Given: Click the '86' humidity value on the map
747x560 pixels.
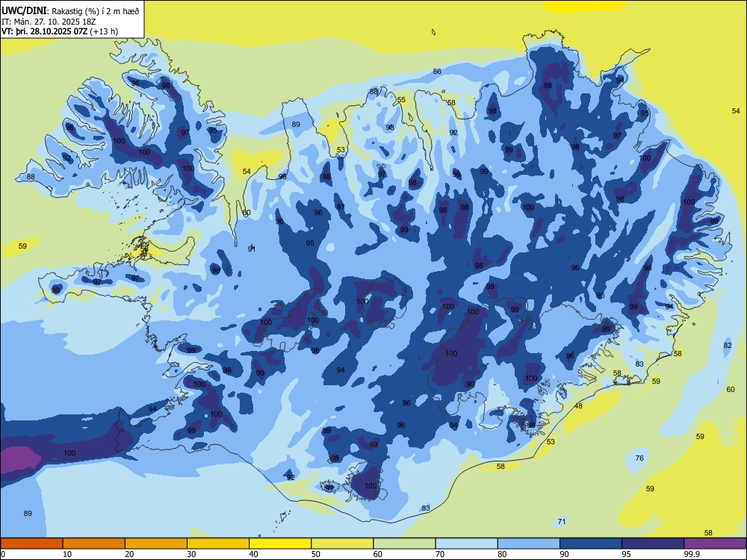Looking at the screenshot, I should click(437, 72).
